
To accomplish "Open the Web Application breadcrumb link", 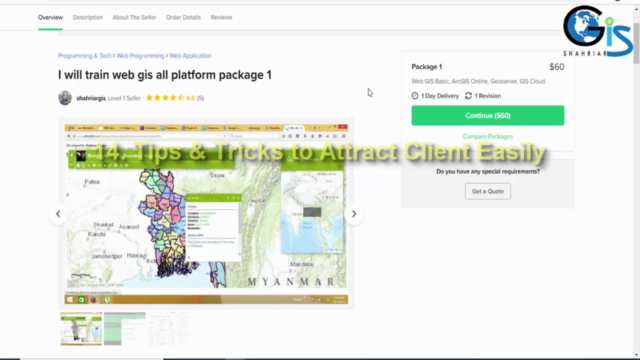I will [190, 56].
